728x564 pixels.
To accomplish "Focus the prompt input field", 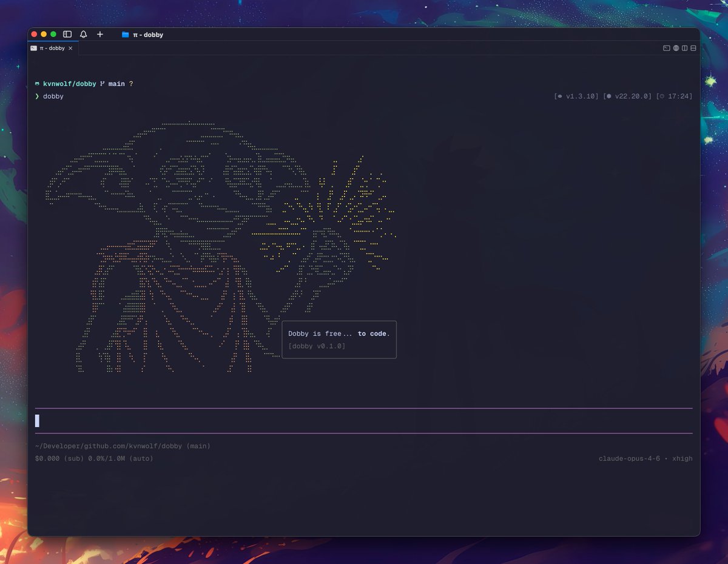I will pyautogui.click(x=364, y=421).
